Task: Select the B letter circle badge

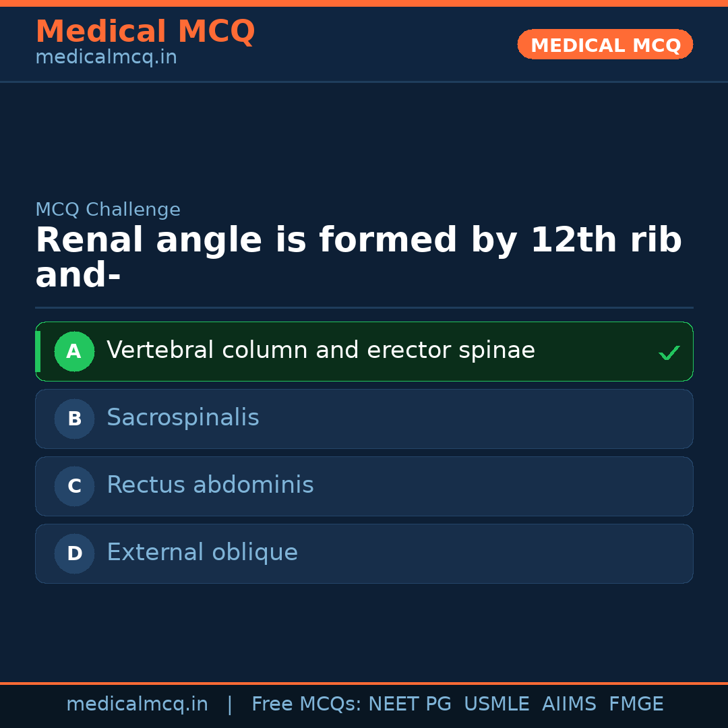Action: pyautogui.click(x=74, y=419)
